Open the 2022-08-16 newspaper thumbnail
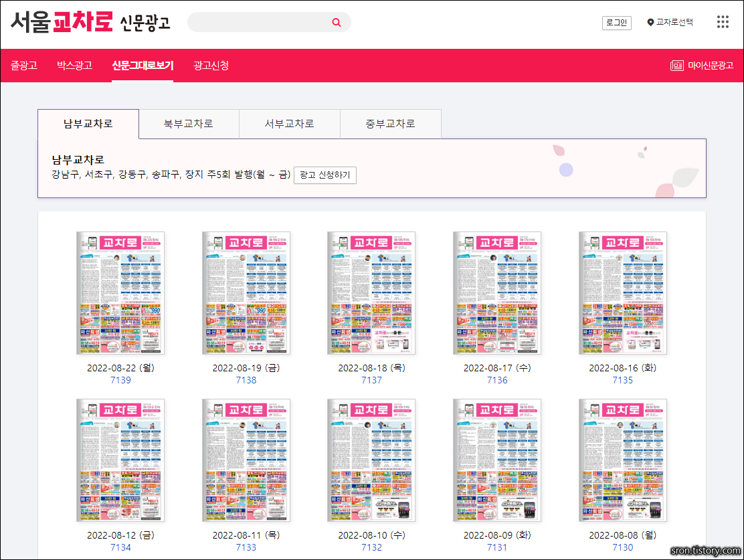The width and height of the screenshot is (744, 560). coord(623,293)
